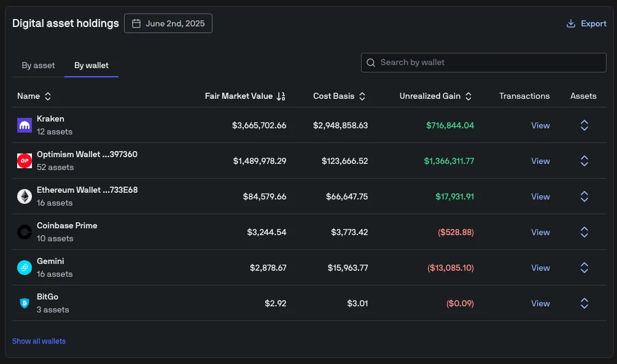Image resolution: width=617 pixels, height=364 pixels.
Task: Expand assets for Ethereum Wallet row
Action: click(584, 196)
